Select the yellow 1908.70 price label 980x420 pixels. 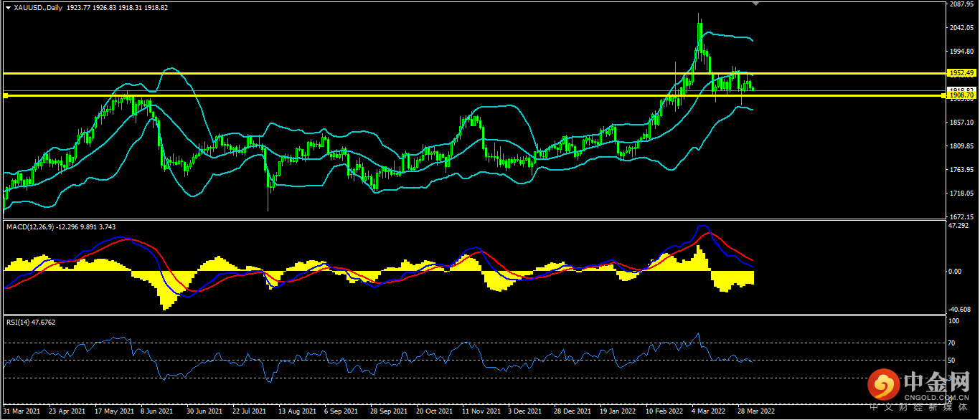click(961, 95)
